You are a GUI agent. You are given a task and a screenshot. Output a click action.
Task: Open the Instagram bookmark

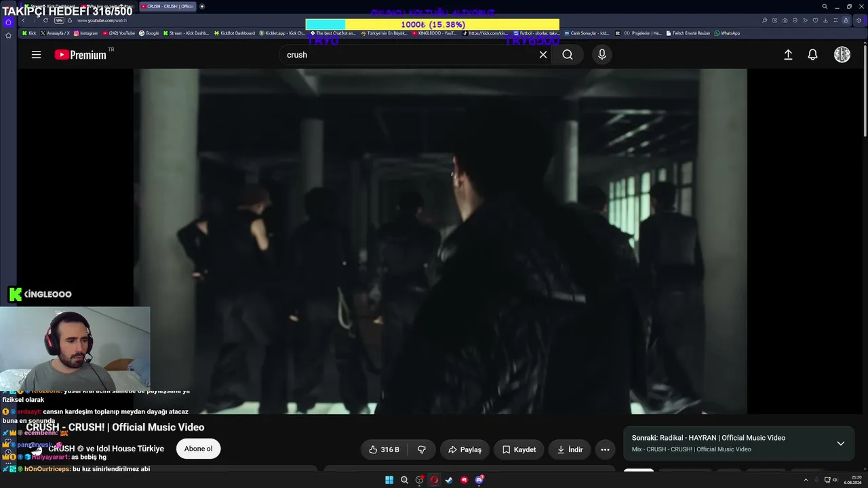[x=86, y=33]
